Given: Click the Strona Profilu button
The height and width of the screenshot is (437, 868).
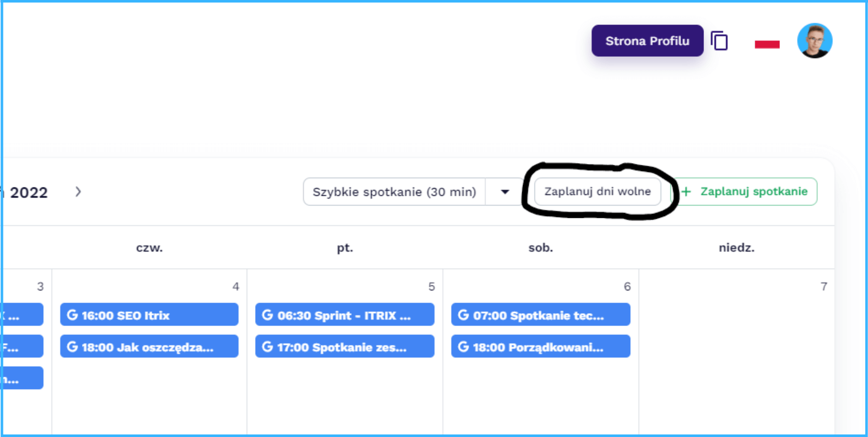Looking at the screenshot, I should pos(647,41).
